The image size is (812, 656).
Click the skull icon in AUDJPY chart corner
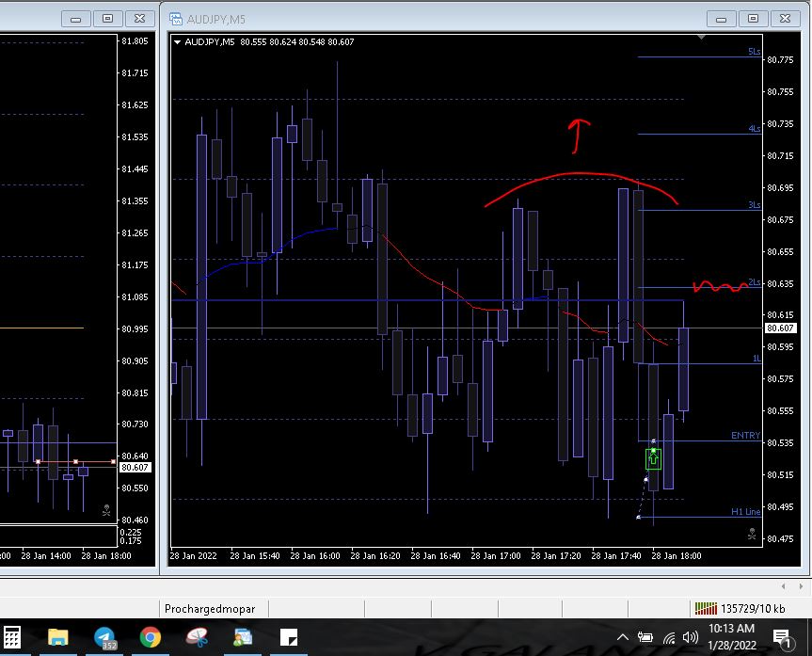750,533
